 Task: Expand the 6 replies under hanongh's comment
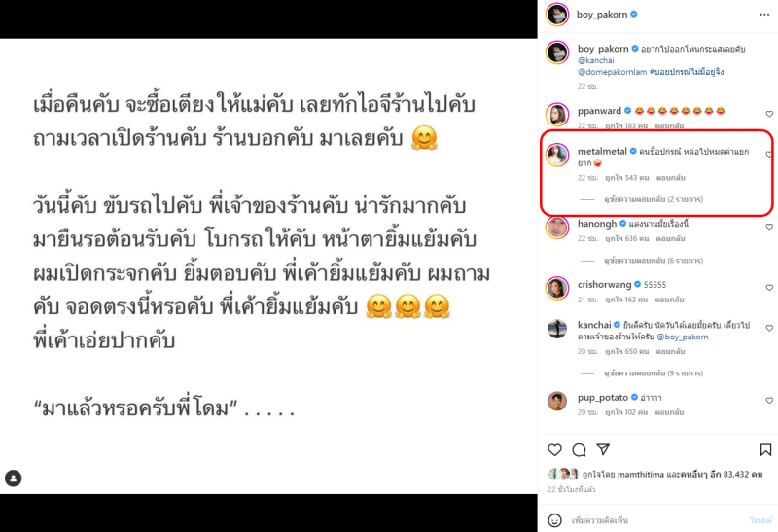pos(653,261)
